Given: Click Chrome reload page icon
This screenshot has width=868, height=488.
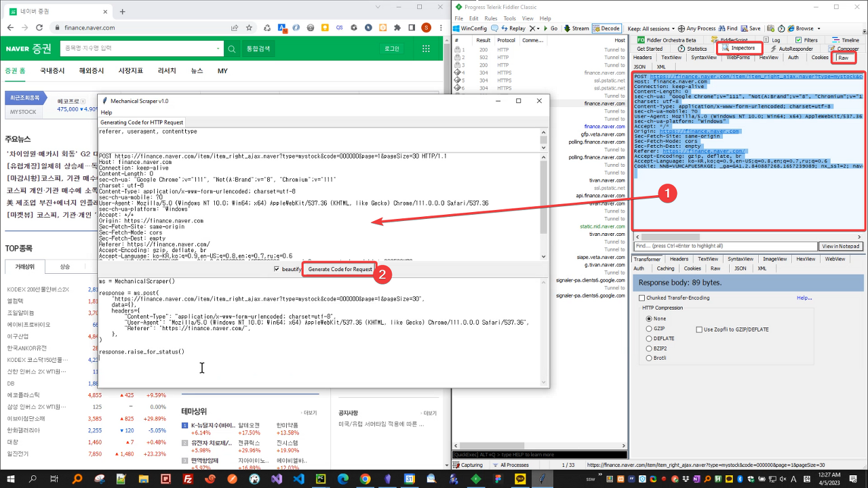Looking at the screenshot, I should (40, 28).
